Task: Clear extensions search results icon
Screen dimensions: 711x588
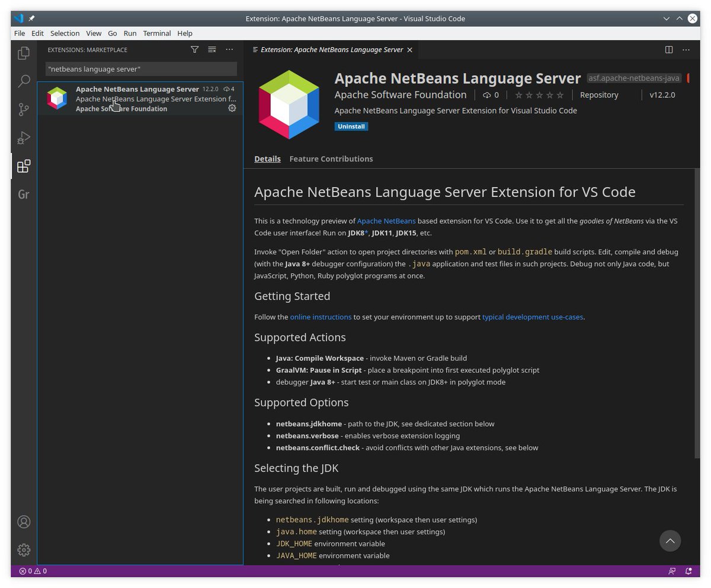Action: [212, 50]
